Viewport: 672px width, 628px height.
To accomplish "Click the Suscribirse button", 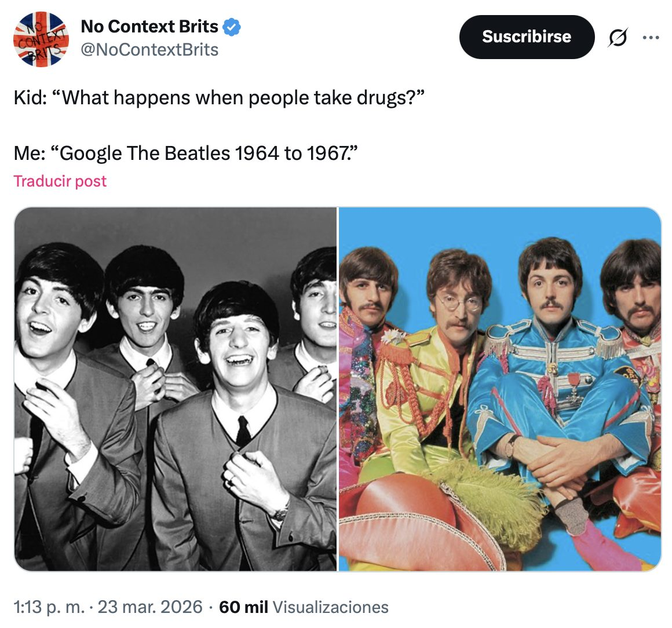I will click(527, 37).
